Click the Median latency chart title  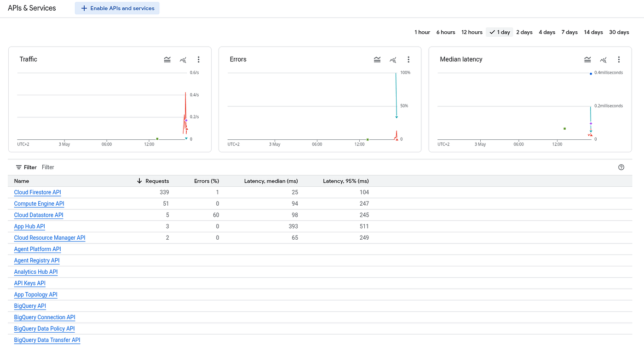tap(461, 59)
